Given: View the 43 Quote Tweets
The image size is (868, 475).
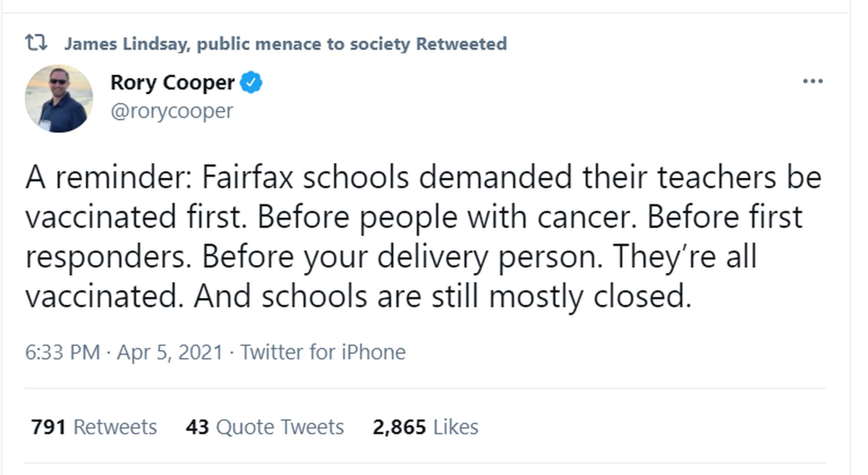Looking at the screenshot, I should click(x=264, y=427).
